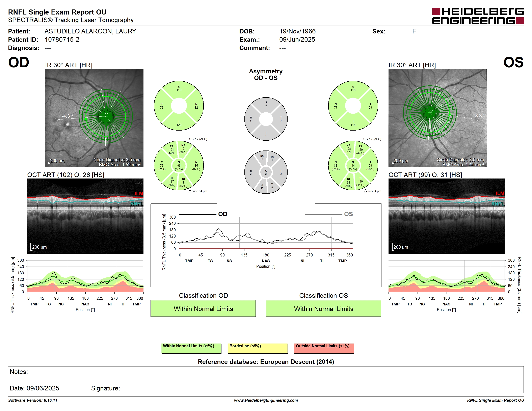This screenshot has height=411, width=532.
Task: Click Patient ID value 10780715-2
Action: 62,39
